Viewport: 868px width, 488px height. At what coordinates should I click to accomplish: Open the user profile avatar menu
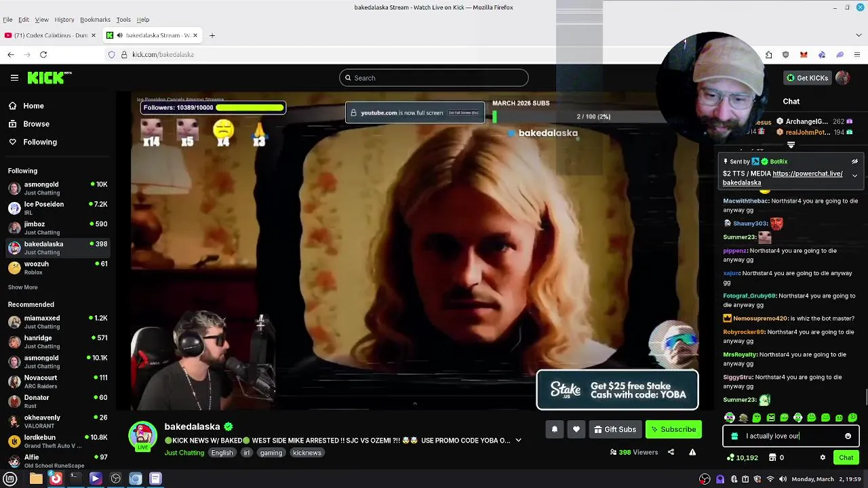843,78
